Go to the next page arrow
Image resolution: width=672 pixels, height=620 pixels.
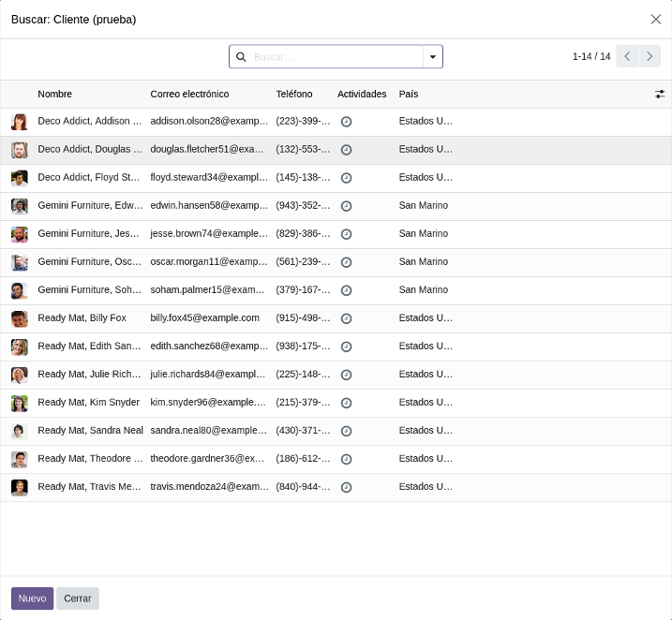click(x=650, y=56)
